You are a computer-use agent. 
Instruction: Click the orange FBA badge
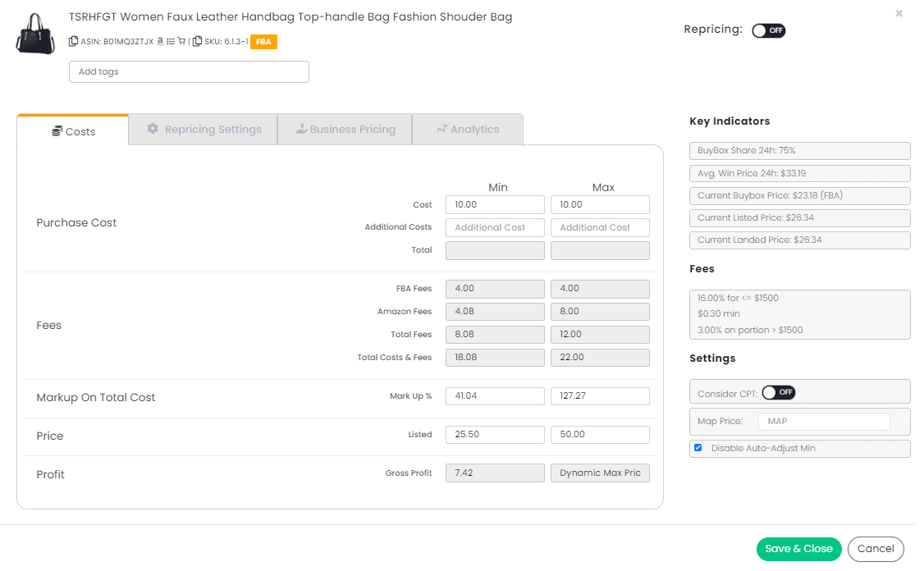click(x=263, y=42)
